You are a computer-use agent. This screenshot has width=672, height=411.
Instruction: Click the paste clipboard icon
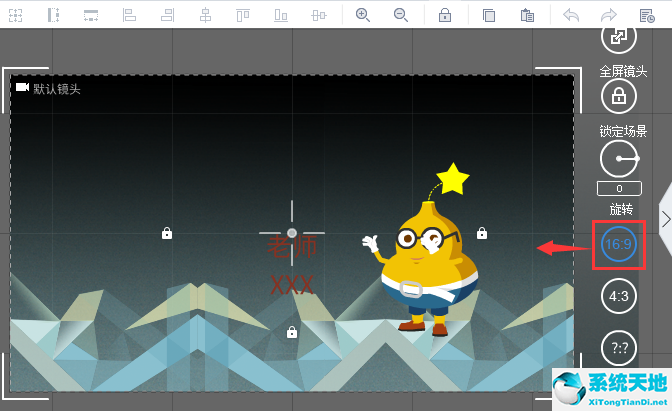527,15
